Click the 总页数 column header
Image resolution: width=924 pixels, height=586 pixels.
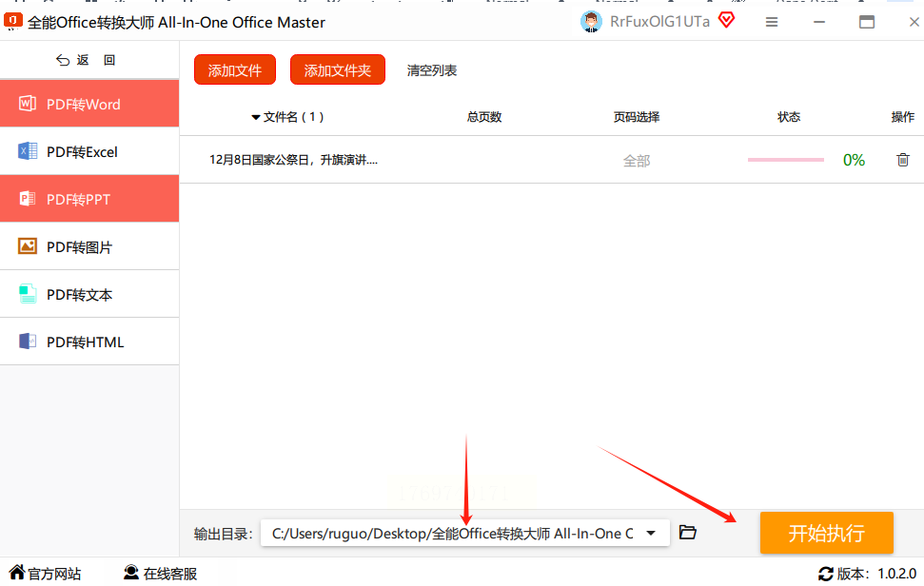click(x=484, y=117)
